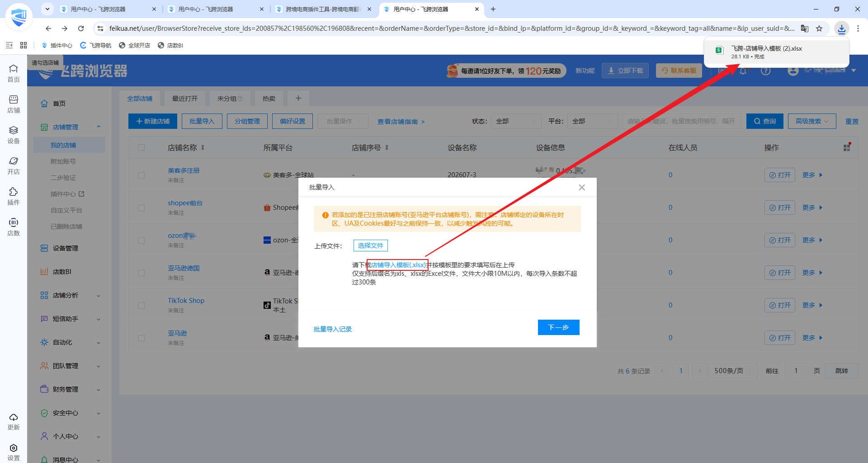
Task: Download the 店铺导入模板(.xlsx) link
Action: (398, 265)
